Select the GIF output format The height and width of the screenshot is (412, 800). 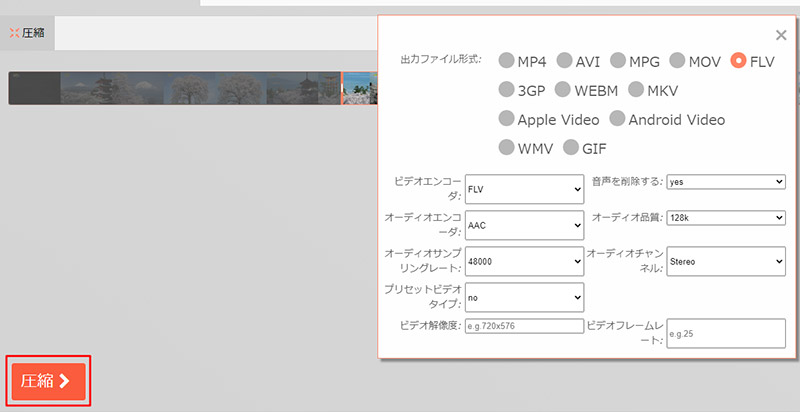571,148
